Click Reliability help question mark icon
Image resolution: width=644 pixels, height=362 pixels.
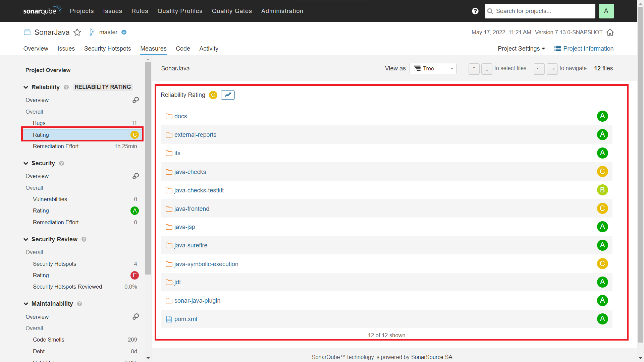click(x=66, y=87)
